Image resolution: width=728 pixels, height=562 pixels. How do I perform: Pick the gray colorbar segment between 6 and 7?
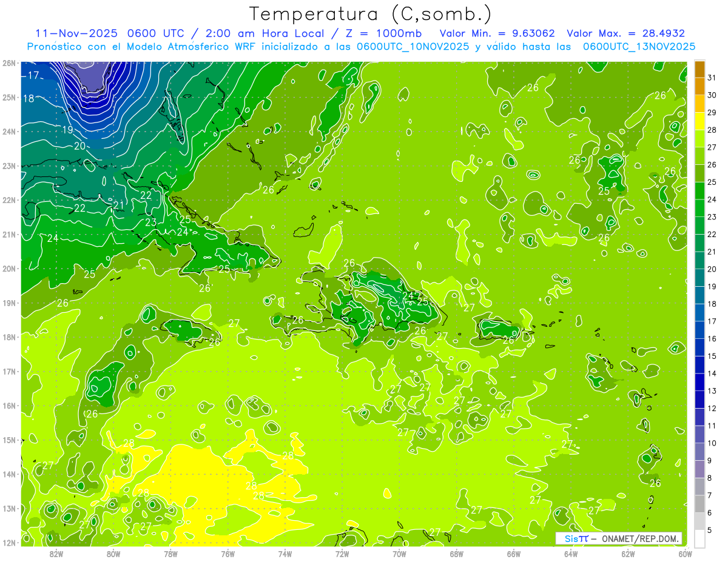[x=699, y=504]
